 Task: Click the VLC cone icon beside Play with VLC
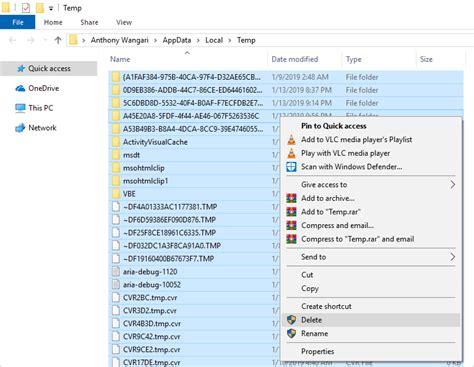291,153
